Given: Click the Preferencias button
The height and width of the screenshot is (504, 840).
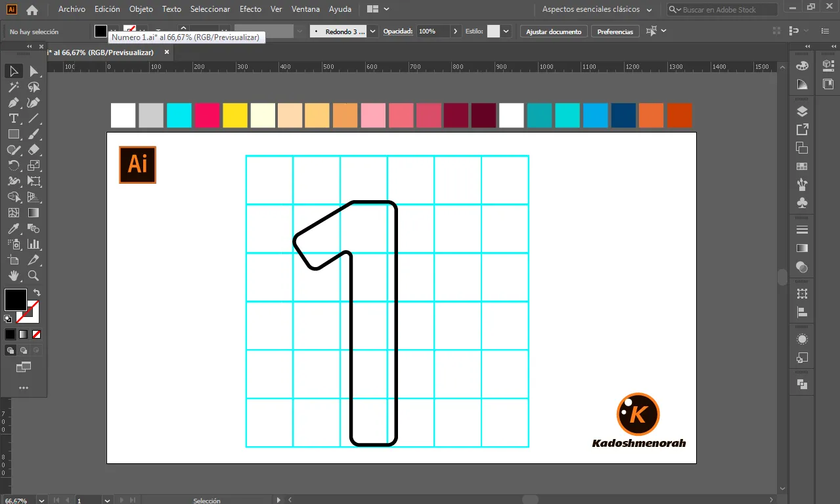Looking at the screenshot, I should point(615,31).
